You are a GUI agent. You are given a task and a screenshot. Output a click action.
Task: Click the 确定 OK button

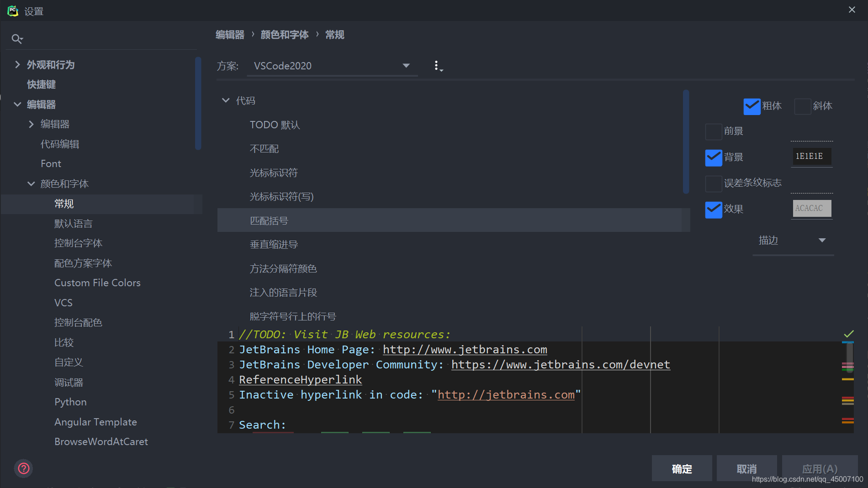[682, 468]
